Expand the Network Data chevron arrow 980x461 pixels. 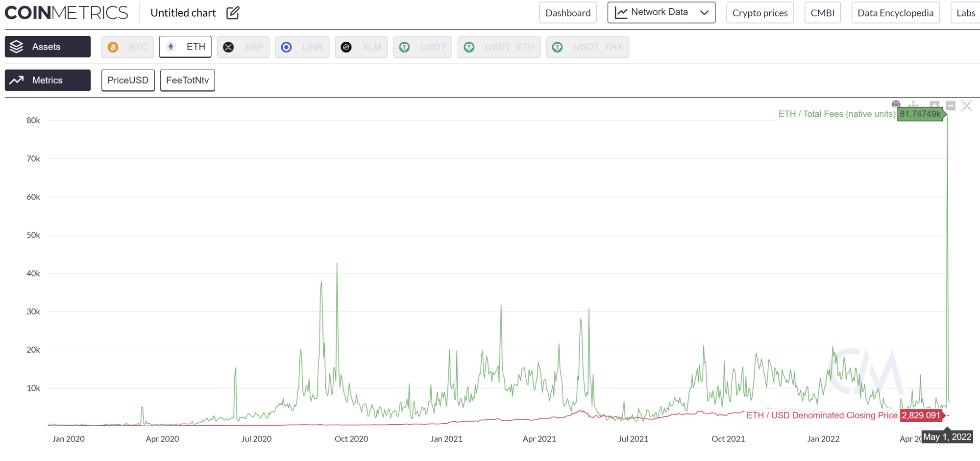click(705, 12)
